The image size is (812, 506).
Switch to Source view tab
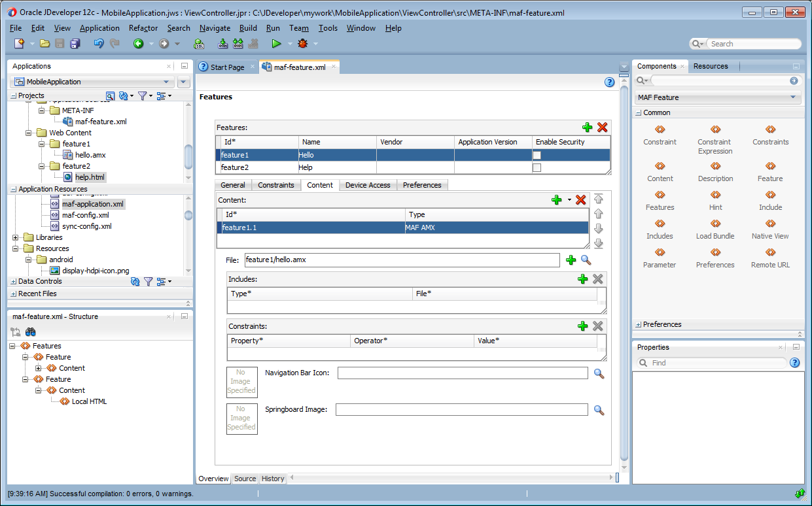point(245,479)
